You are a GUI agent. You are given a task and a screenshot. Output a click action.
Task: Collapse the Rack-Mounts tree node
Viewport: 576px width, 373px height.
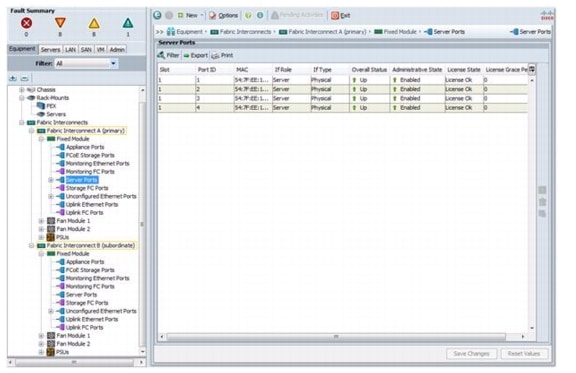point(22,98)
